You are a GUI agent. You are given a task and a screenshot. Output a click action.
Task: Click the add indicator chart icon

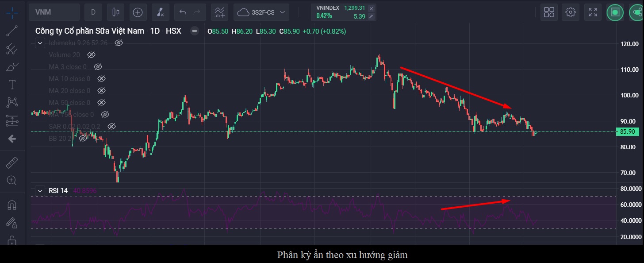click(219, 12)
